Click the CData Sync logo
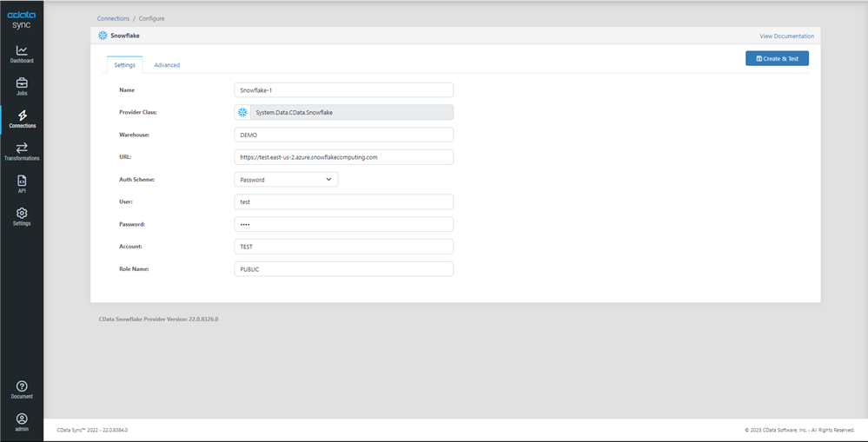 22,19
